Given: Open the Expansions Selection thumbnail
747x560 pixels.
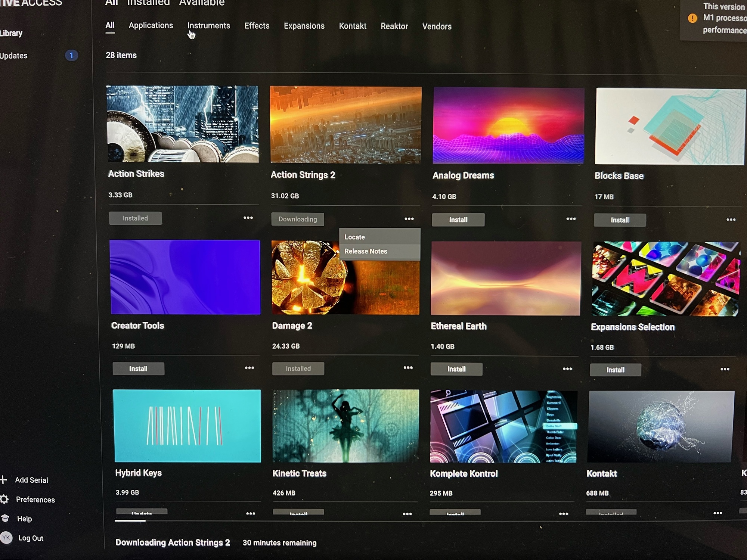Looking at the screenshot, I should 666,279.
